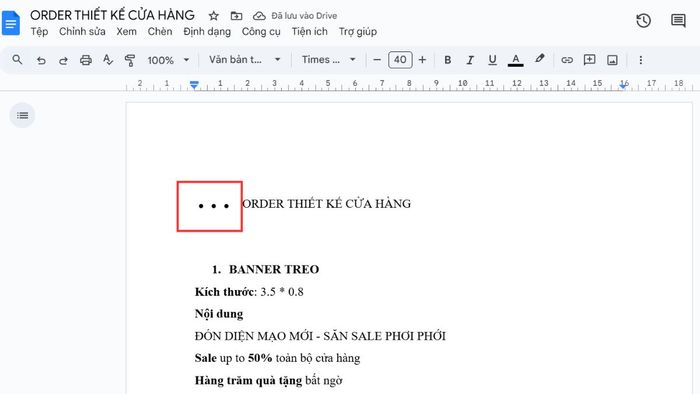This screenshot has height=394, width=700.
Task: Open the Google Docs home icon
Action: [11, 23]
